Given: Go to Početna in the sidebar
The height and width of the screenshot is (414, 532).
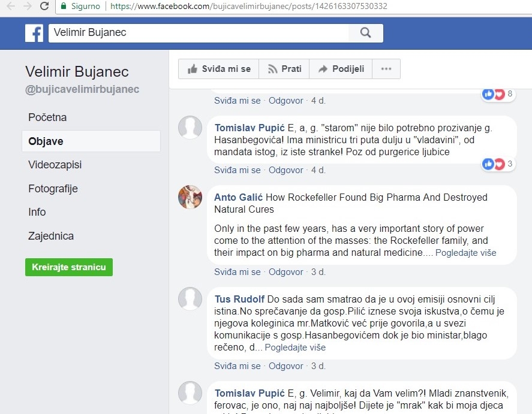Looking at the screenshot, I should click(x=47, y=117).
